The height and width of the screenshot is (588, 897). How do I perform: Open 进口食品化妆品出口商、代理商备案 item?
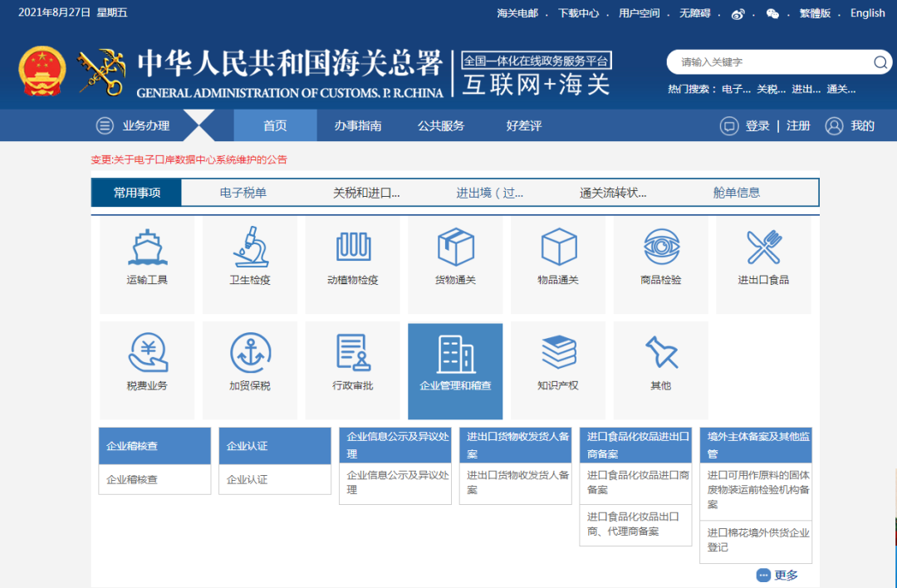pos(635,525)
